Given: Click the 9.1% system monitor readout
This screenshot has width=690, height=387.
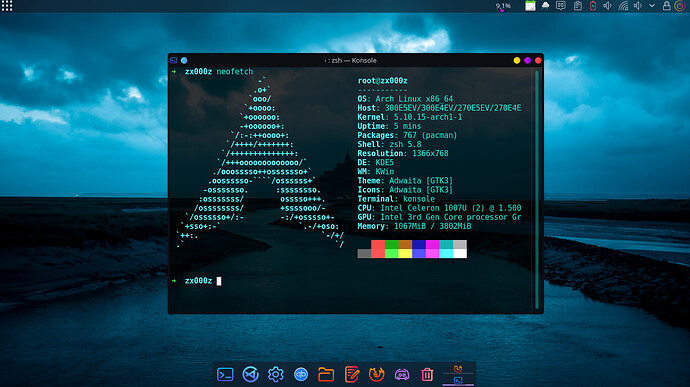Looking at the screenshot, I should 503,6.
